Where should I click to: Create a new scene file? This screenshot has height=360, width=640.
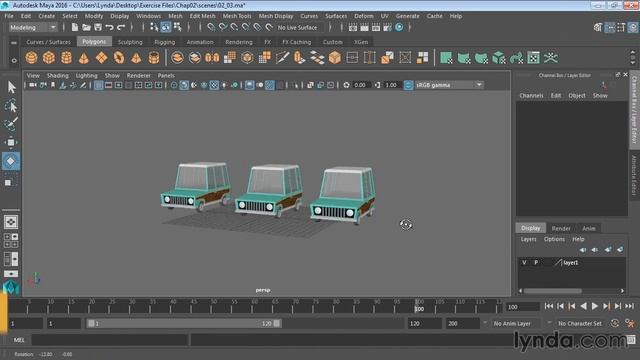75,27
